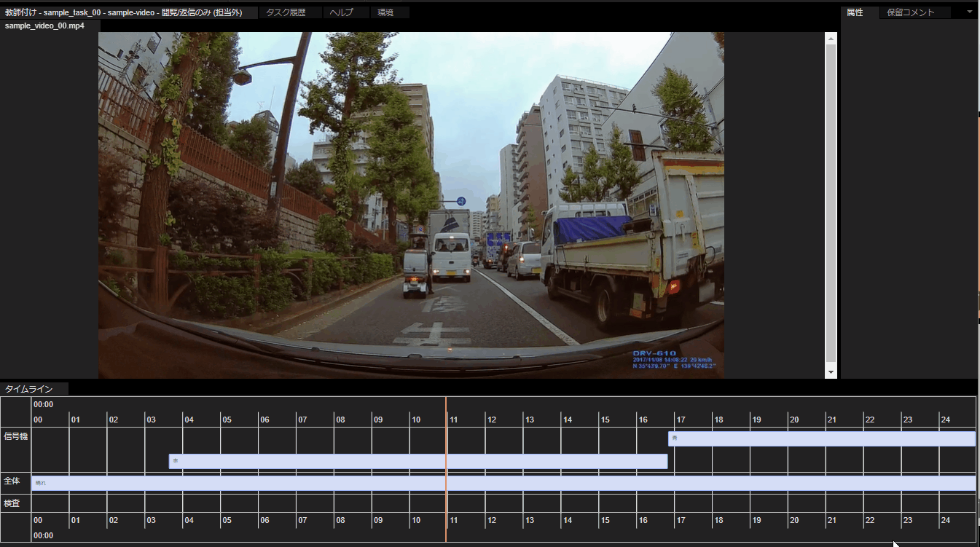Click tick 22 on the upper time ruler
This screenshot has height=547, width=980.
870,420
